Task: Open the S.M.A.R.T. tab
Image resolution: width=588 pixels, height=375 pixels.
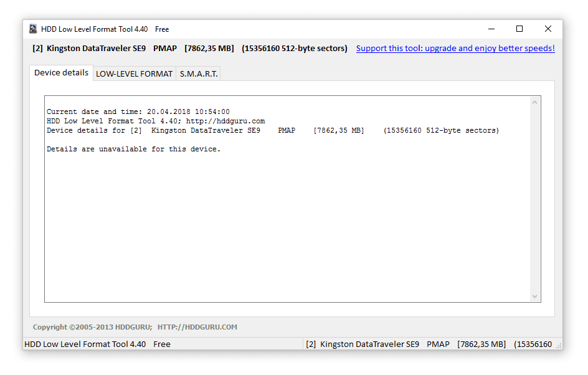Action: click(x=198, y=74)
